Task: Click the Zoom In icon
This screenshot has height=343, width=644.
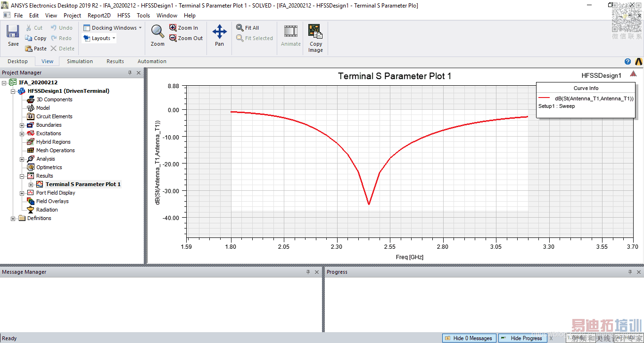Action: 173,28
